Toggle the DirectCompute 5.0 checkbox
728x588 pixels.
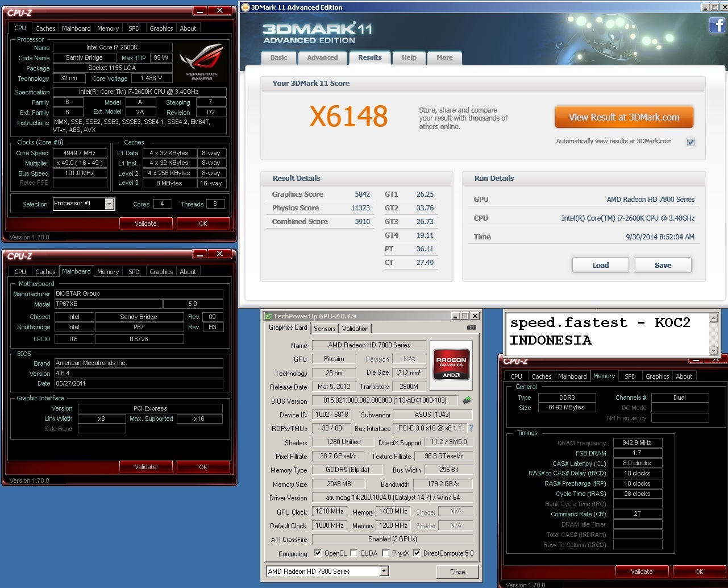(x=417, y=553)
